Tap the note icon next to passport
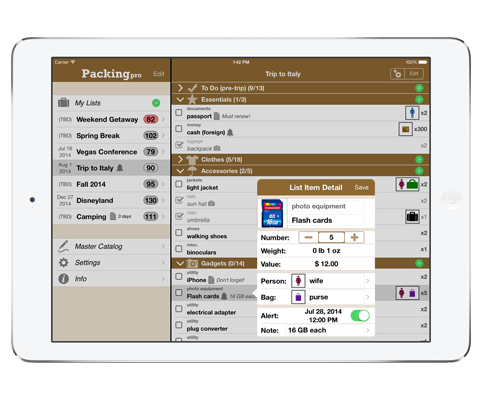Viewport: 480px width, 400px height. coord(217,116)
